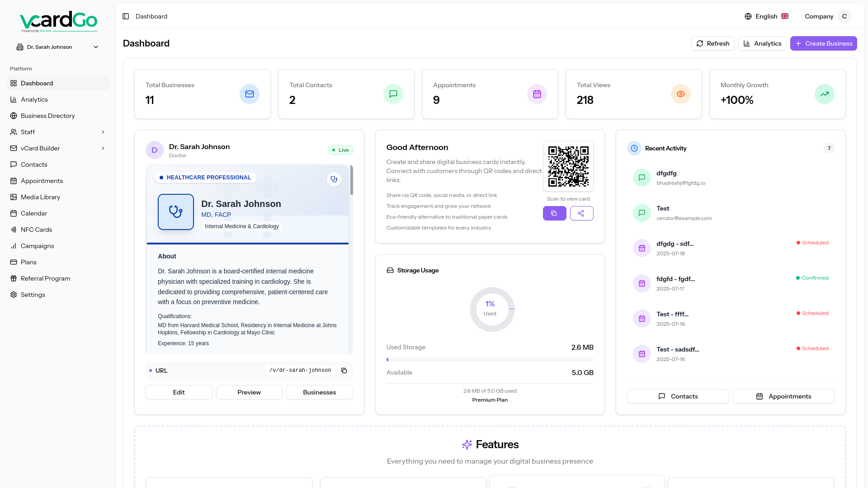This screenshot has height=488, width=868.
Task: Click the Recent Activity clock icon
Action: click(634, 148)
